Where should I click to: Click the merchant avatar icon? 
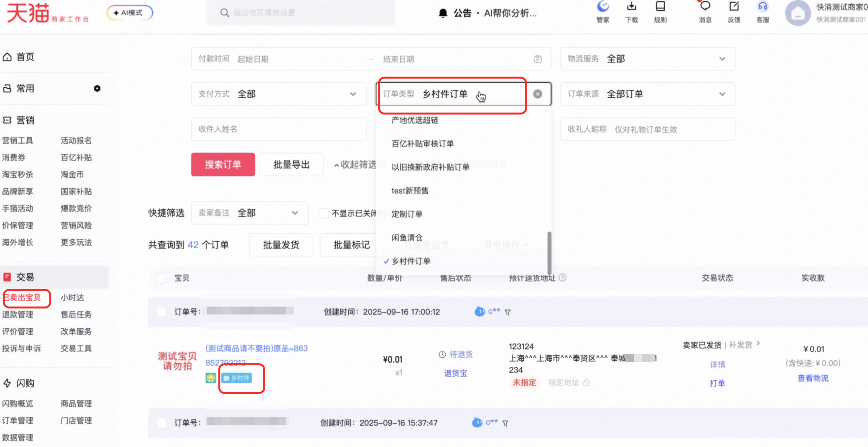(x=797, y=14)
